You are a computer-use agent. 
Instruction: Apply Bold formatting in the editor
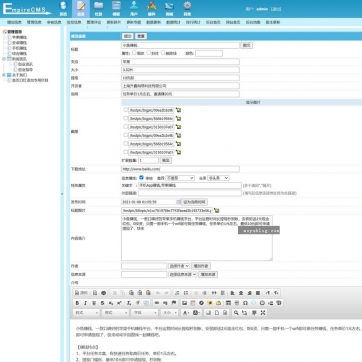click(x=77, y=303)
